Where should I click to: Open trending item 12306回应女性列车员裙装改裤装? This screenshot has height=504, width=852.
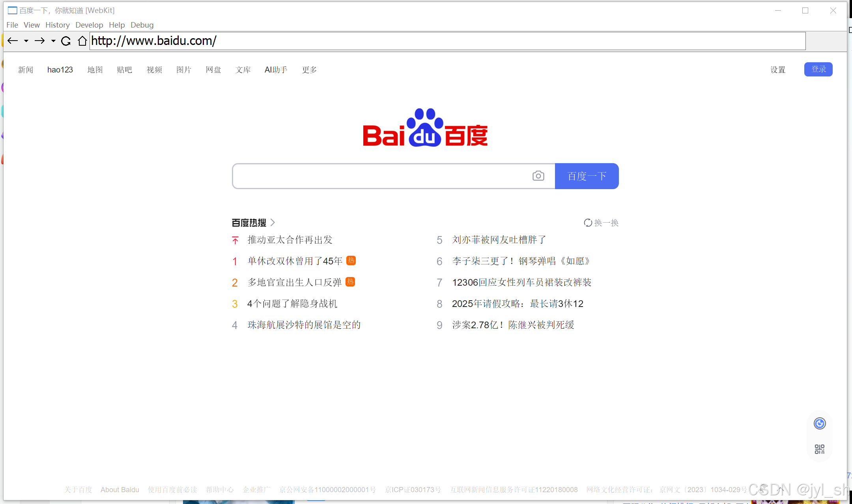click(522, 283)
